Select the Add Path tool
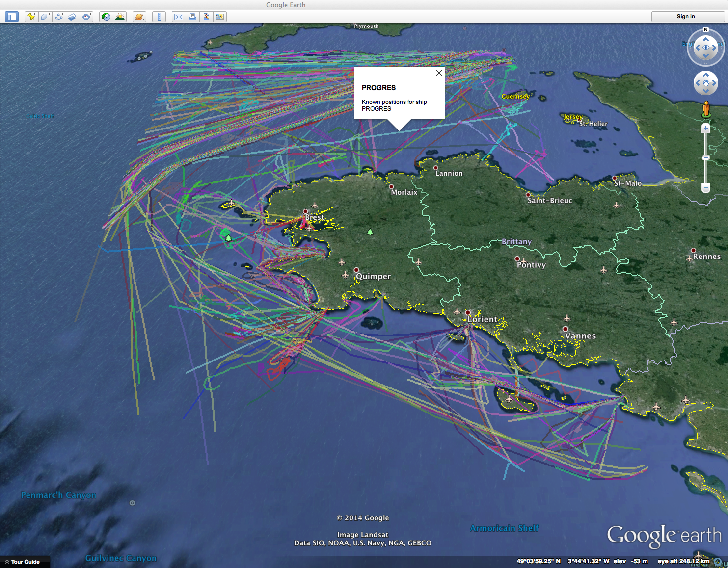This screenshot has height=568, width=728. tap(59, 17)
